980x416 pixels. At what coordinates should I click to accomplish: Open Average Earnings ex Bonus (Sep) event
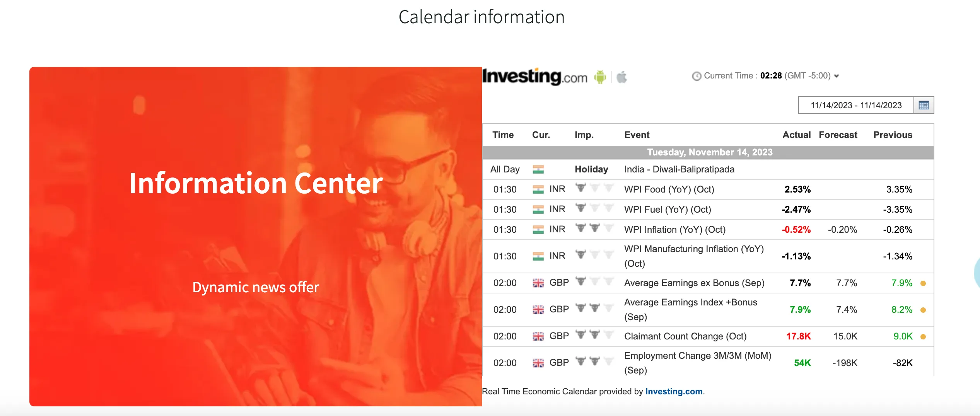point(694,283)
